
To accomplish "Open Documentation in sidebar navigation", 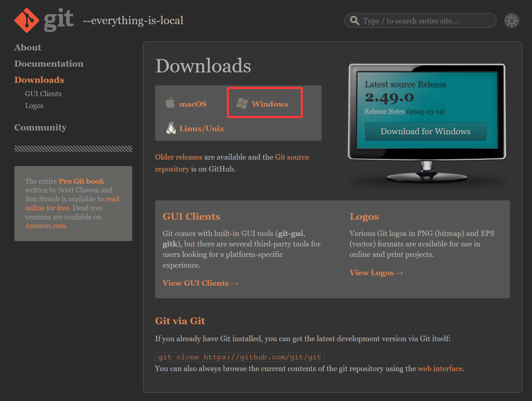I will (49, 64).
